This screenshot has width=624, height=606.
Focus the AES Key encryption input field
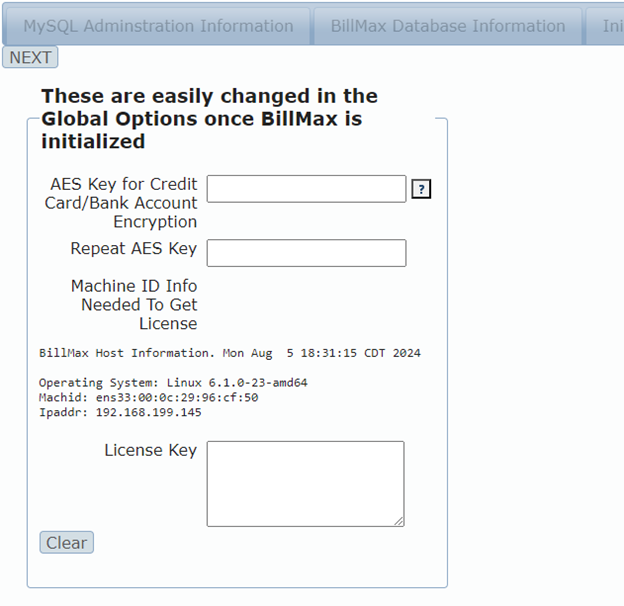(x=306, y=189)
